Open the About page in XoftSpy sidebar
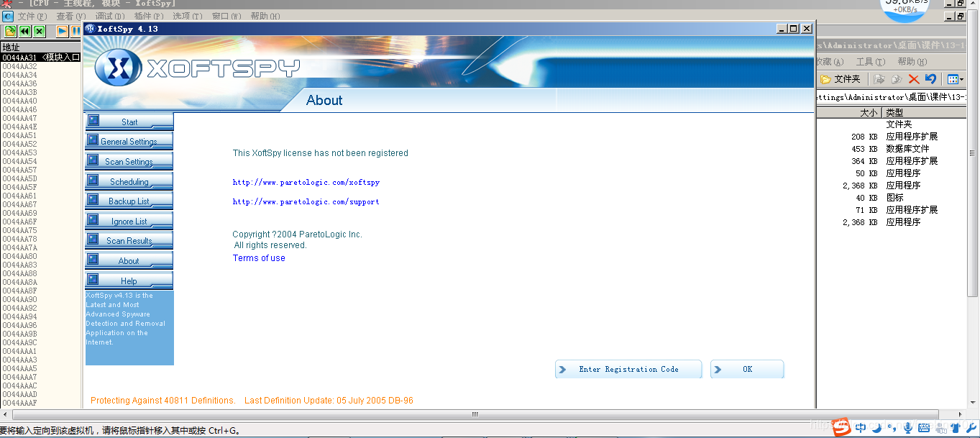Screen dimensions: 980x438 pyautogui.click(x=129, y=261)
